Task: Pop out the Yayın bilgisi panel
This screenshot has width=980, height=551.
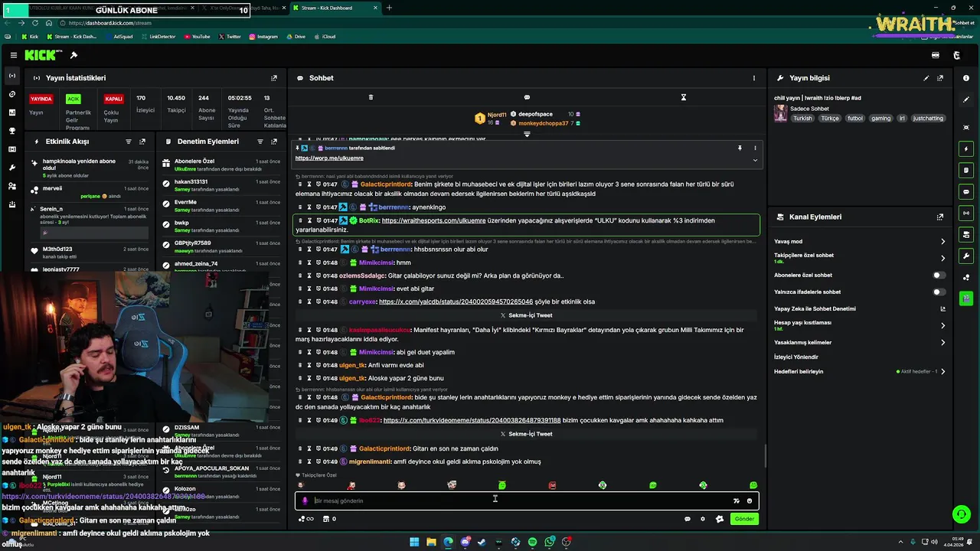Action: coord(940,78)
